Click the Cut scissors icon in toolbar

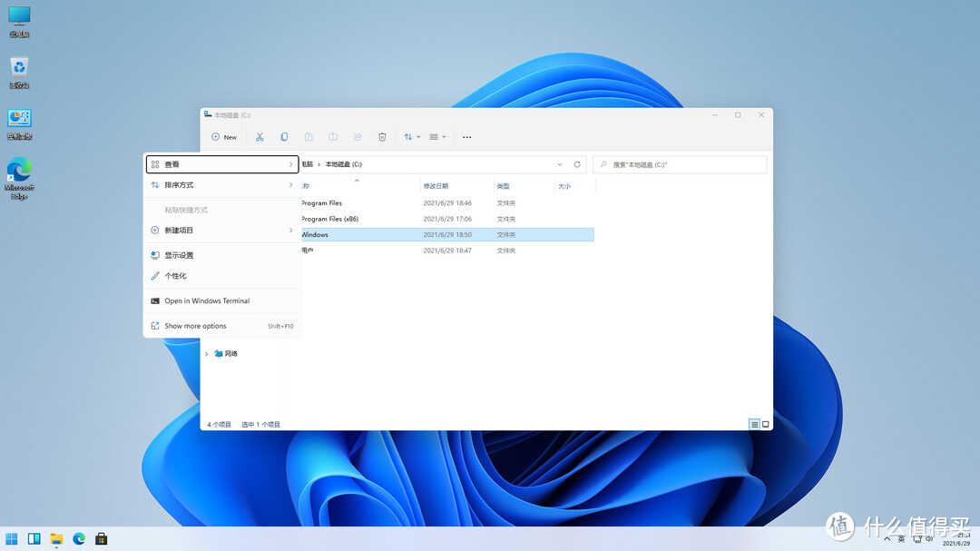click(x=260, y=137)
